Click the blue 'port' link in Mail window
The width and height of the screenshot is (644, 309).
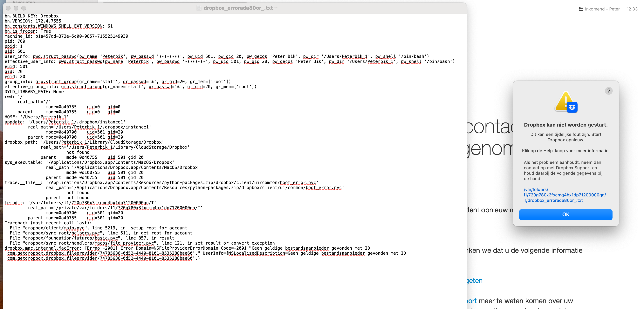pos(471,301)
